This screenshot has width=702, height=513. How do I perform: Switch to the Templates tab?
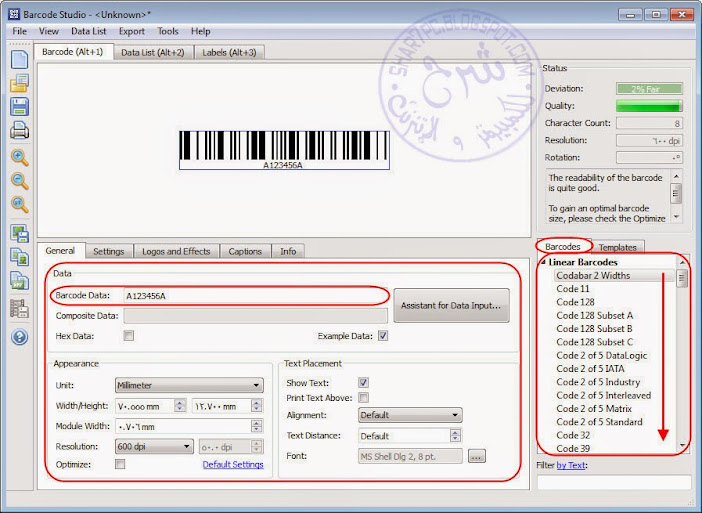(618, 247)
